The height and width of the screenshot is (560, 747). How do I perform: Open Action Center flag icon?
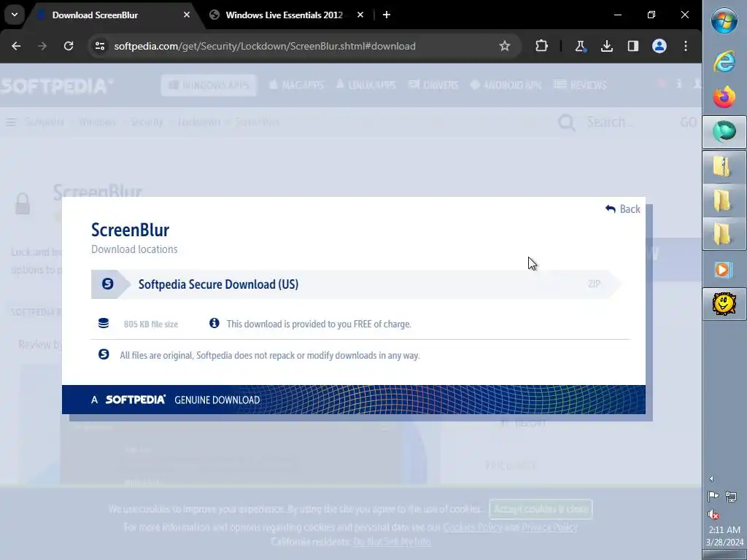[713, 497]
